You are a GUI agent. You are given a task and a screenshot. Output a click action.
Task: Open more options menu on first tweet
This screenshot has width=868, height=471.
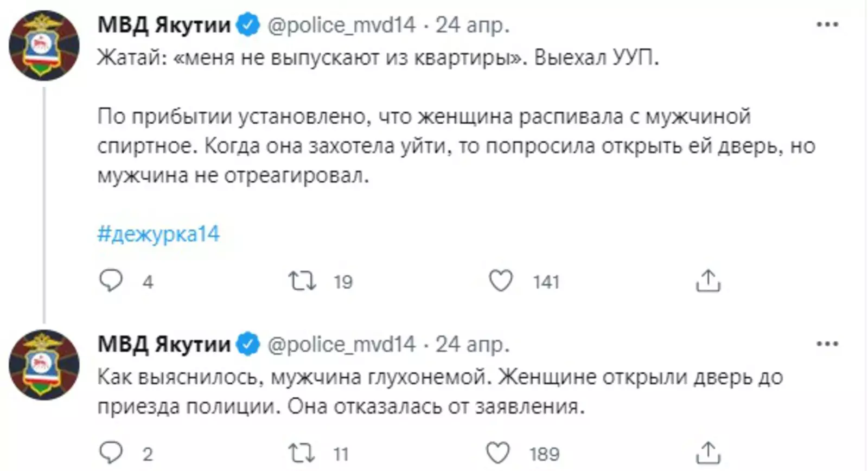[x=827, y=24]
